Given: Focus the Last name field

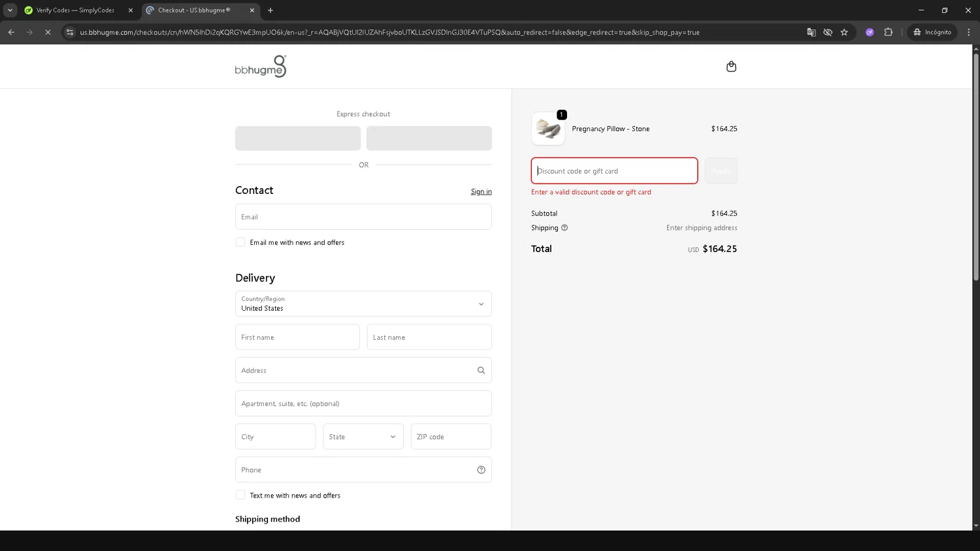Looking at the screenshot, I should click(429, 337).
